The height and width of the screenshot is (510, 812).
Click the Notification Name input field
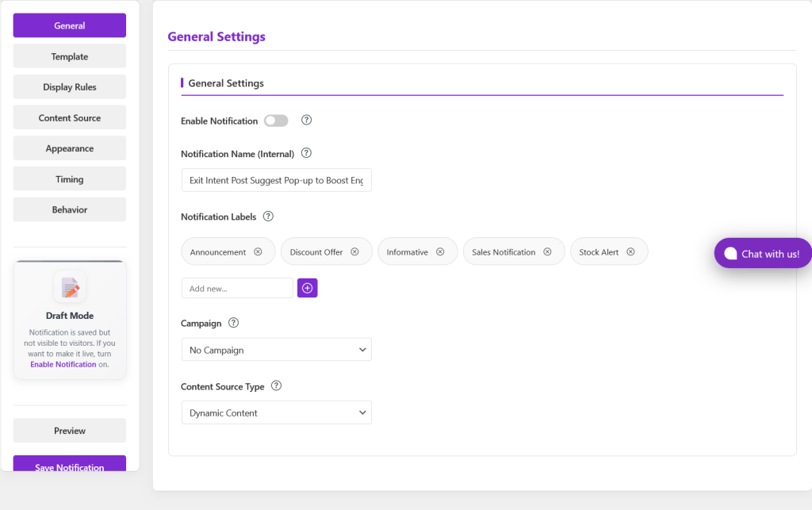[277, 180]
